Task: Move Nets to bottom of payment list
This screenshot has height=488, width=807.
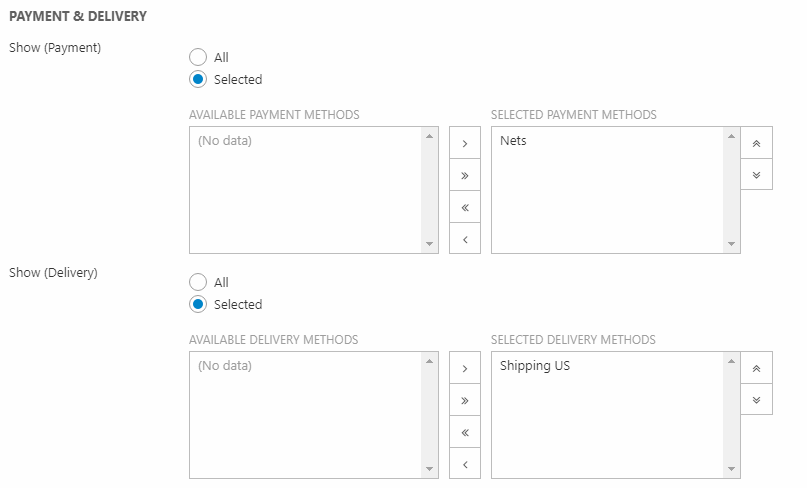Action: coord(756,175)
